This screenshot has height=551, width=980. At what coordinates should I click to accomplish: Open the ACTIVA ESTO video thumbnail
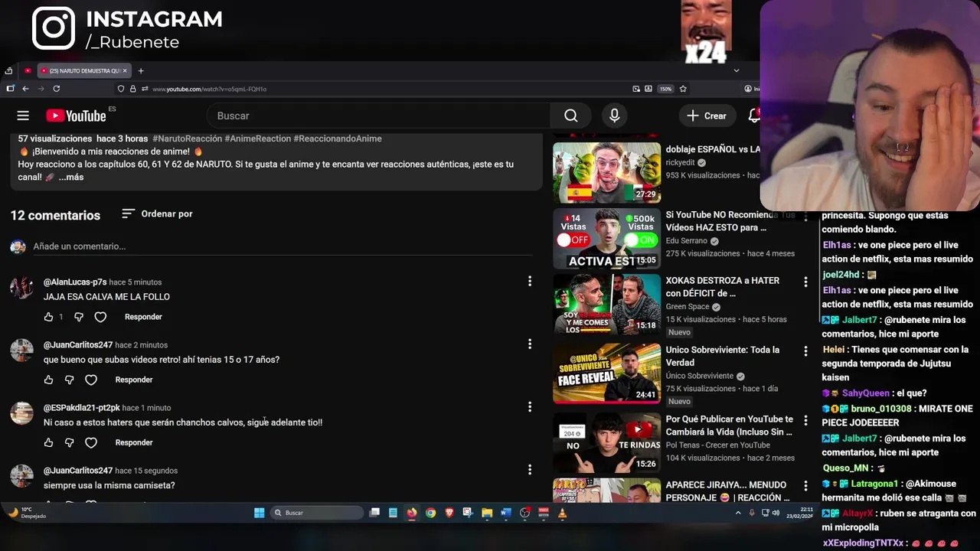pos(606,239)
